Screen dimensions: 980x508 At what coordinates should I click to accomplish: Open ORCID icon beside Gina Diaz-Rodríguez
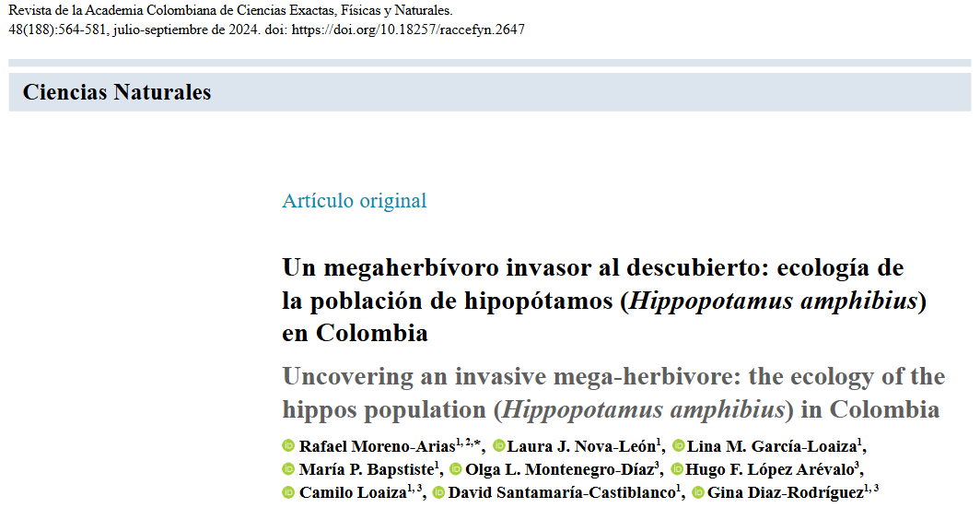click(698, 492)
